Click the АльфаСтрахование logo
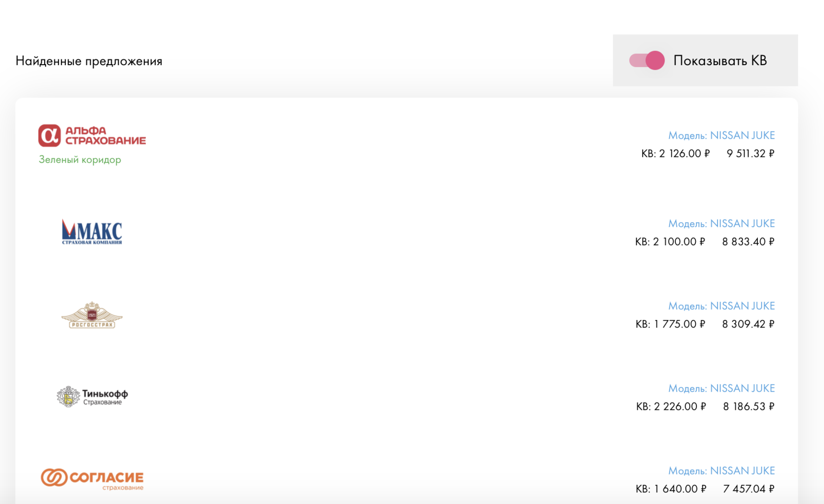The width and height of the screenshot is (824, 504). click(92, 136)
